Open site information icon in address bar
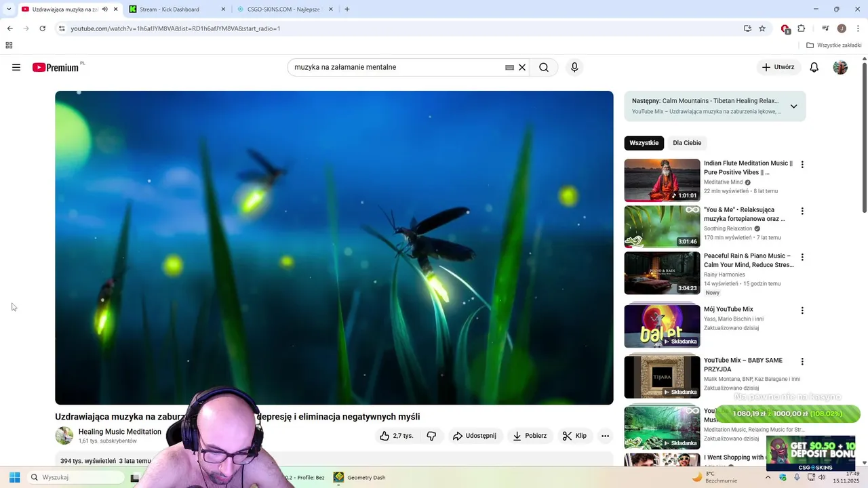868x488 pixels. pos(62,28)
